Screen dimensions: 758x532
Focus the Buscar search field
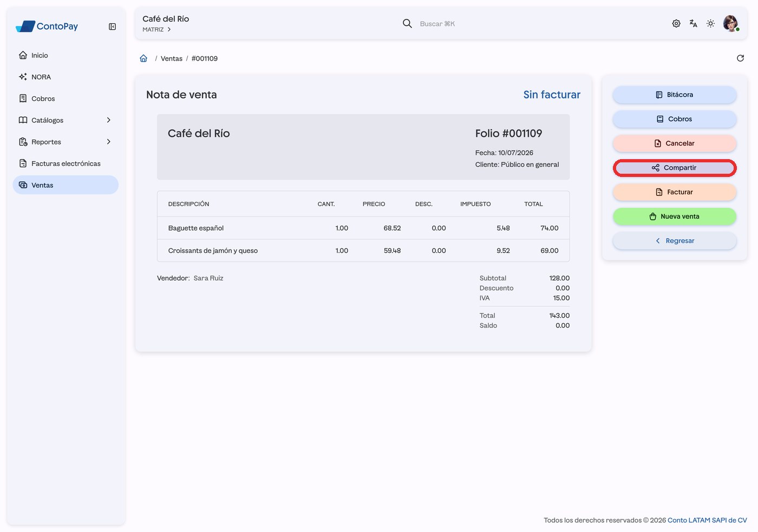point(437,24)
